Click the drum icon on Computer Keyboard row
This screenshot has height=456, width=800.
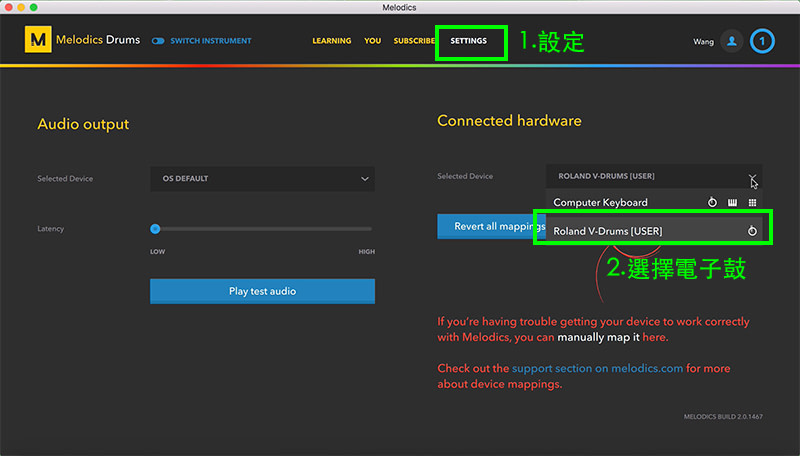click(712, 202)
